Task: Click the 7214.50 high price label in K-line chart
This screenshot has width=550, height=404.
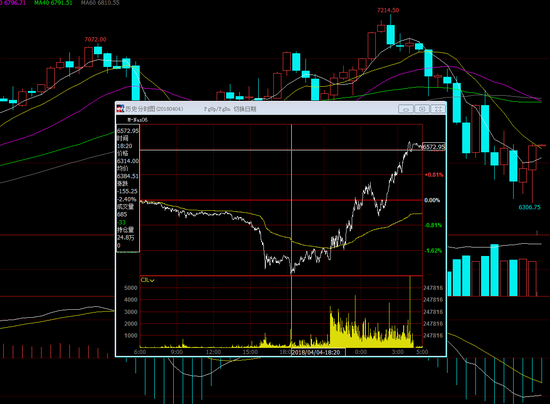Action: (388, 11)
